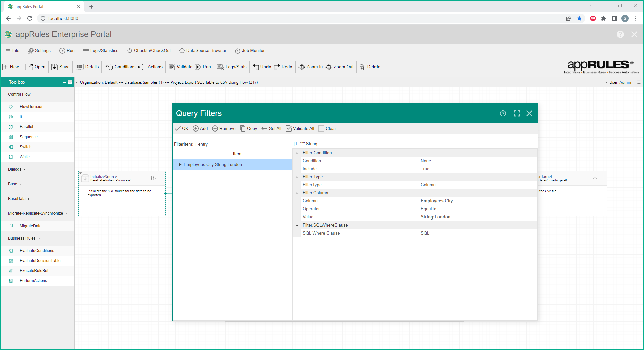Click the Zoom In toolbar icon

301,67
